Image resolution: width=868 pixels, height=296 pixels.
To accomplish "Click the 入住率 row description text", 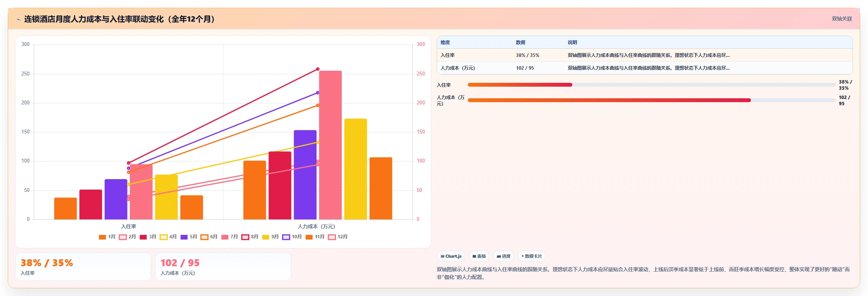I will (648, 55).
